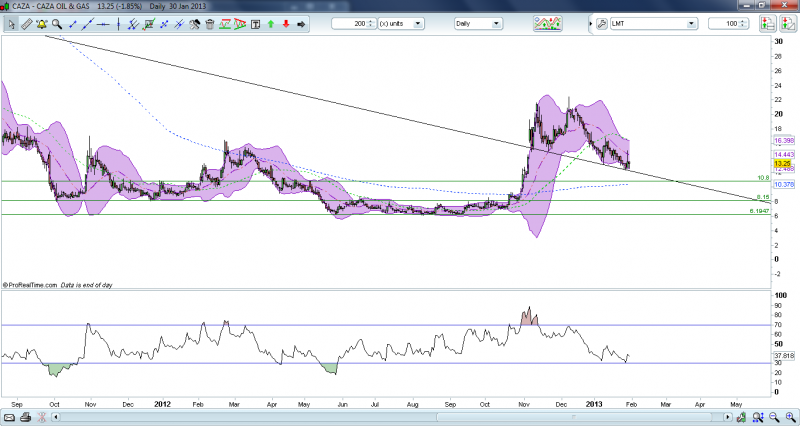This screenshot has height=426, width=800.
Task: Open the wrench order settings icon
Action: pos(601,23)
